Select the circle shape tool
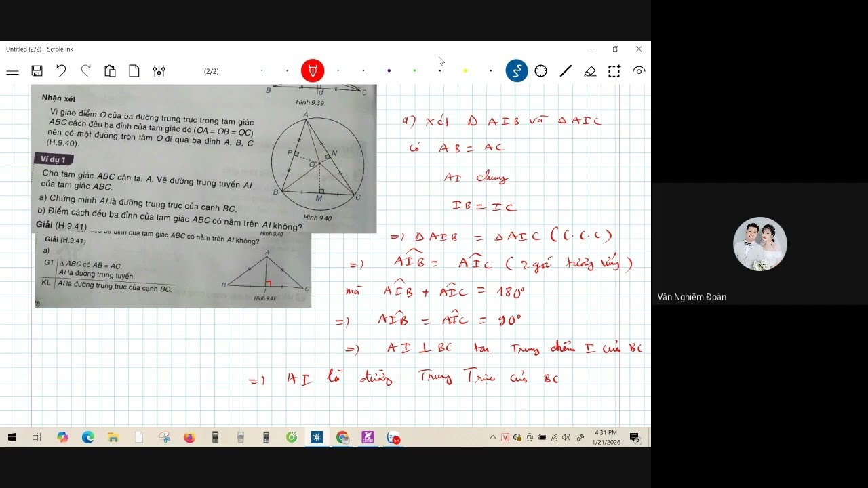868x488 pixels. pyautogui.click(x=541, y=71)
